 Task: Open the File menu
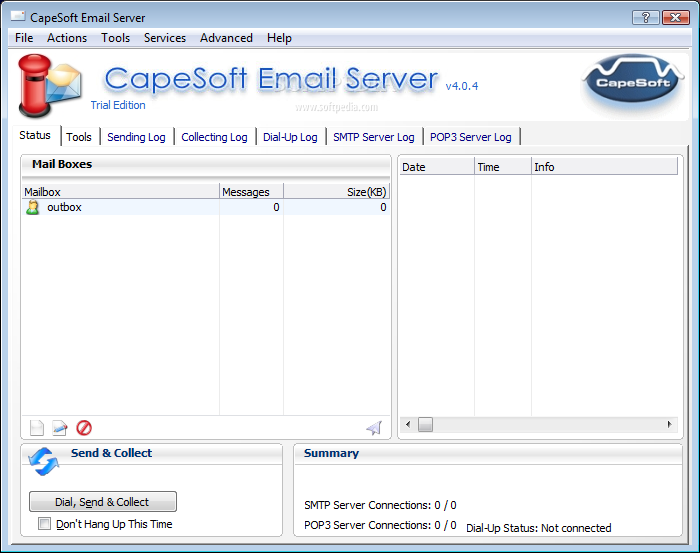pos(24,38)
